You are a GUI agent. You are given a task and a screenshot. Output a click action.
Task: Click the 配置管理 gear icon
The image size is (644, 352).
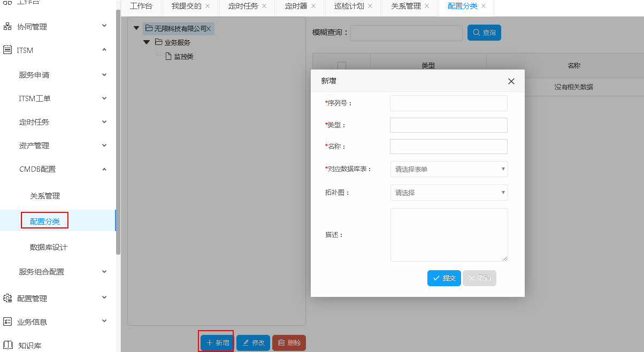pyautogui.click(x=7, y=298)
